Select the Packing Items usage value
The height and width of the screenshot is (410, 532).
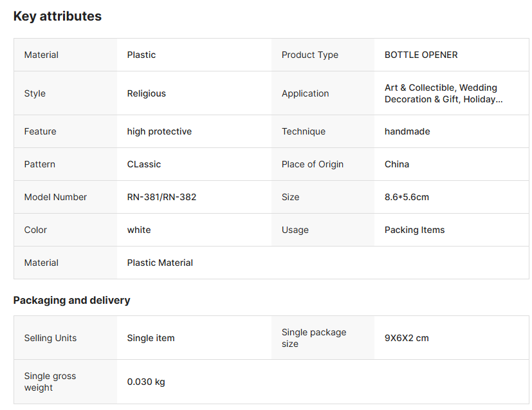point(414,230)
